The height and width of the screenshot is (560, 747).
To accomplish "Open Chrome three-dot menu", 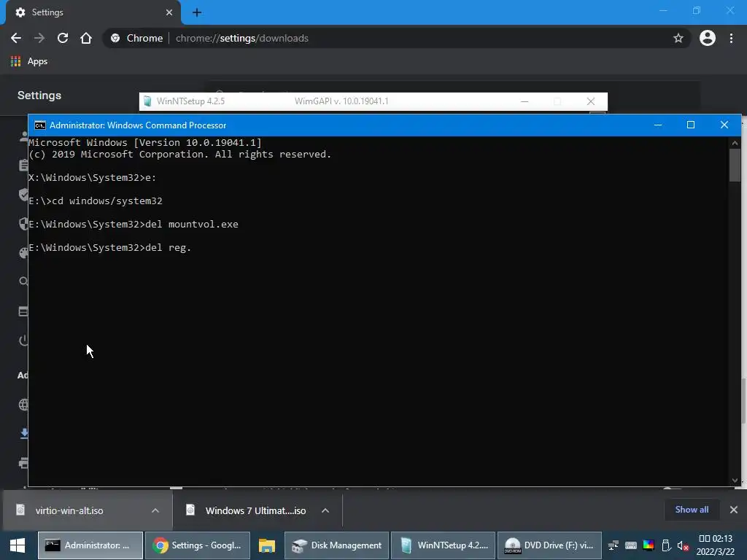I will tap(731, 38).
